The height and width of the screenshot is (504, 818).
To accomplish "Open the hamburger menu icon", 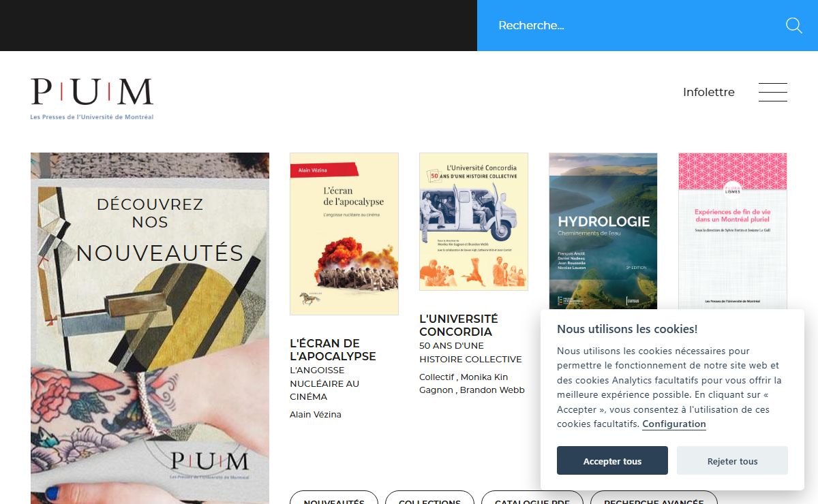I will point(773,92).
